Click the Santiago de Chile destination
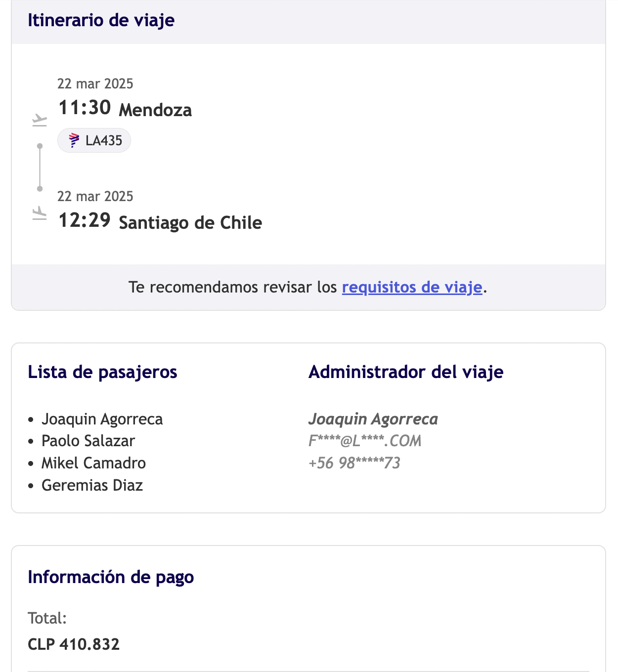Image resolution: width=618 pixels, height=672 pixels. (x=190, y=222)
